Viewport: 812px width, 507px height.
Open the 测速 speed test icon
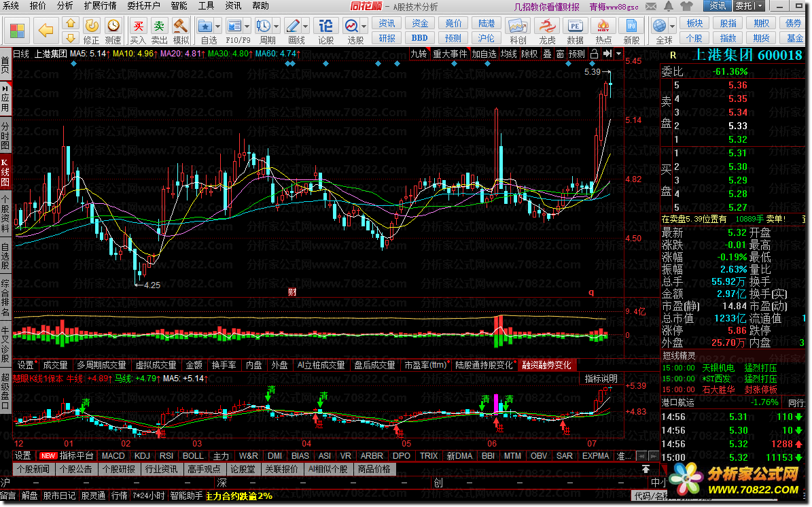[113, 31]
